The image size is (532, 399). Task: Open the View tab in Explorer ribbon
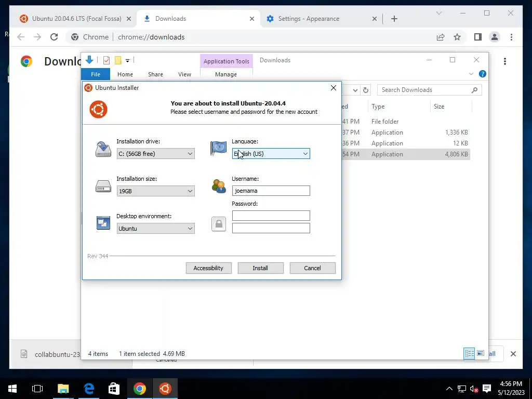point(184,74)
